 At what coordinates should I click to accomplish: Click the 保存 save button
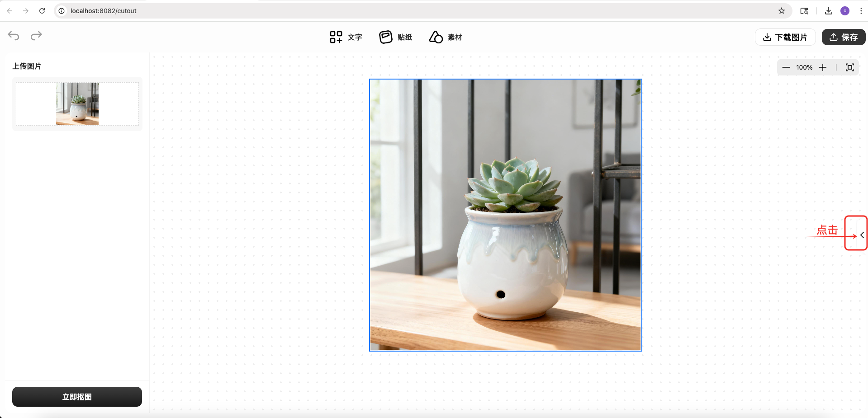843,37
